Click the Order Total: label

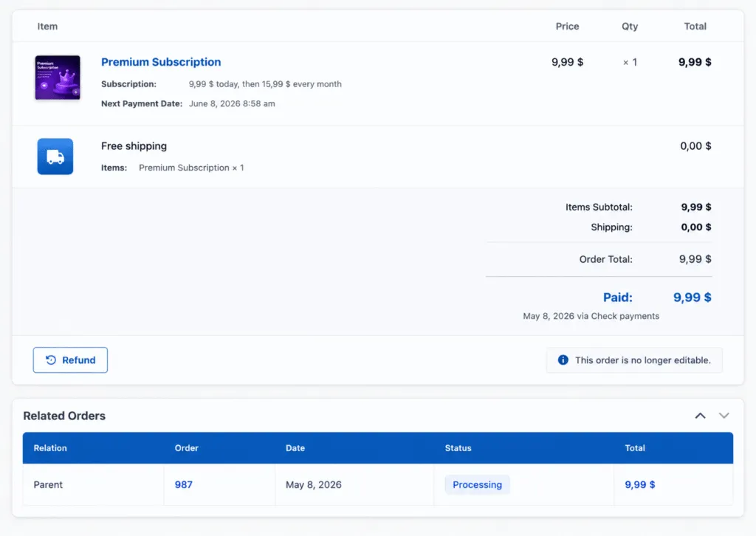pos(605,259)
